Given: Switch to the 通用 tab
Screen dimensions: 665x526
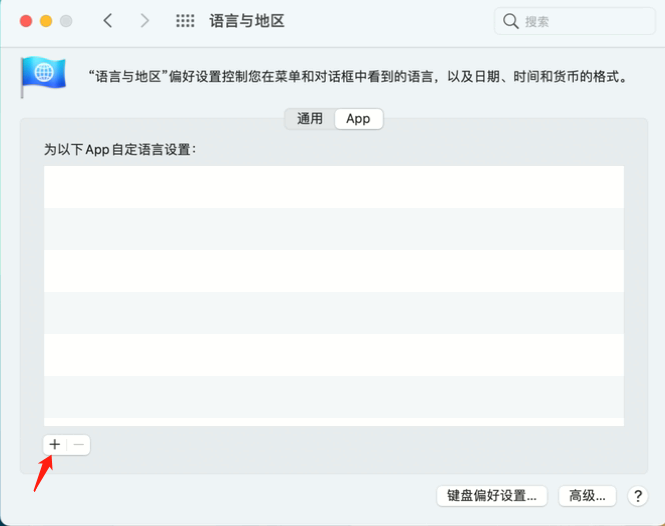Looking at the screenshot, I should [310, 118].
